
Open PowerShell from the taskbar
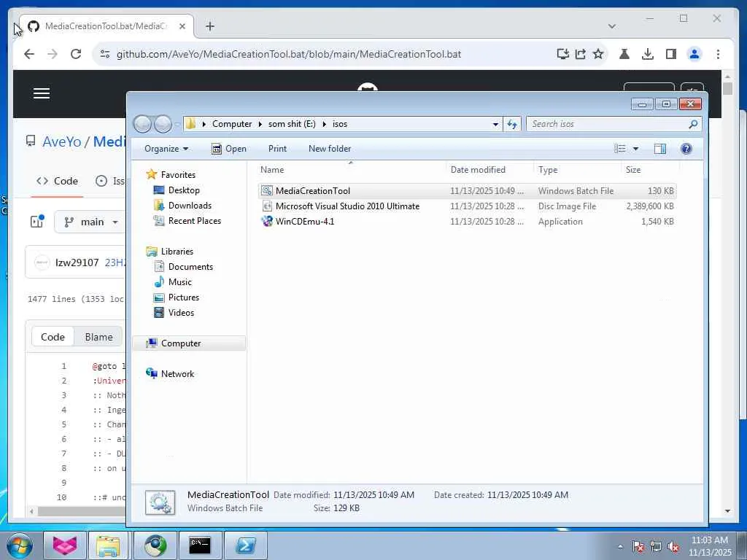[x=245, y=545]
